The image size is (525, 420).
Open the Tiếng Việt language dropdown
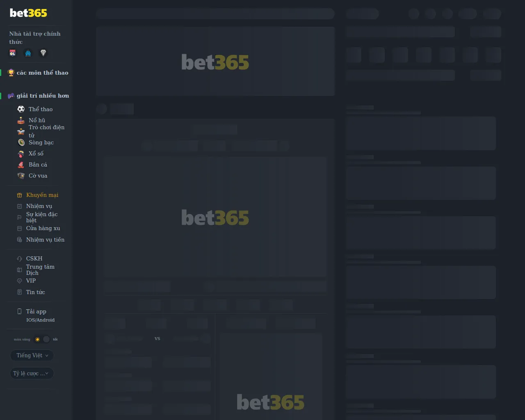[32, 356]
